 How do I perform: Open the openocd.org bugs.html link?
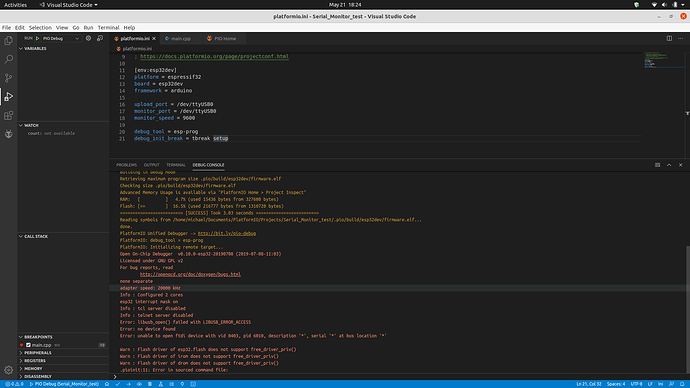coord(190,274)
